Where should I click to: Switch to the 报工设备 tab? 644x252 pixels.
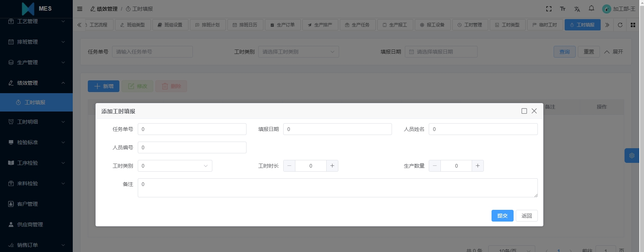click(433, 25)
